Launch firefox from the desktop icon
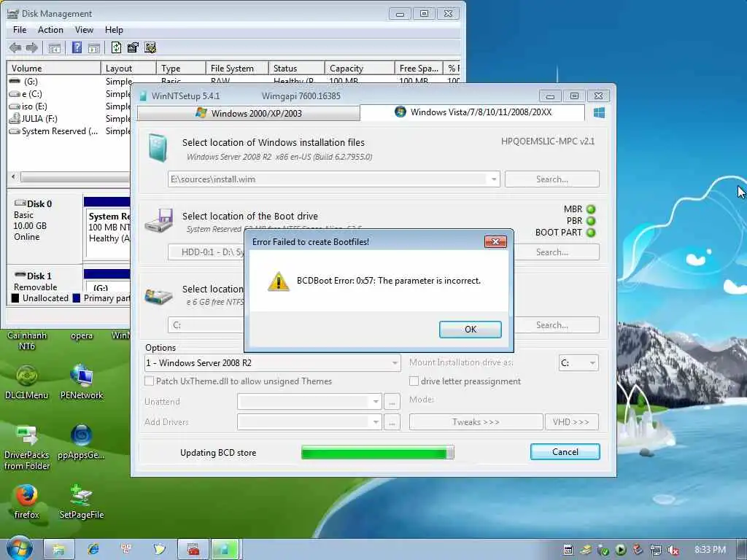The width and height of the screenshot is (747, 560). 27,502
